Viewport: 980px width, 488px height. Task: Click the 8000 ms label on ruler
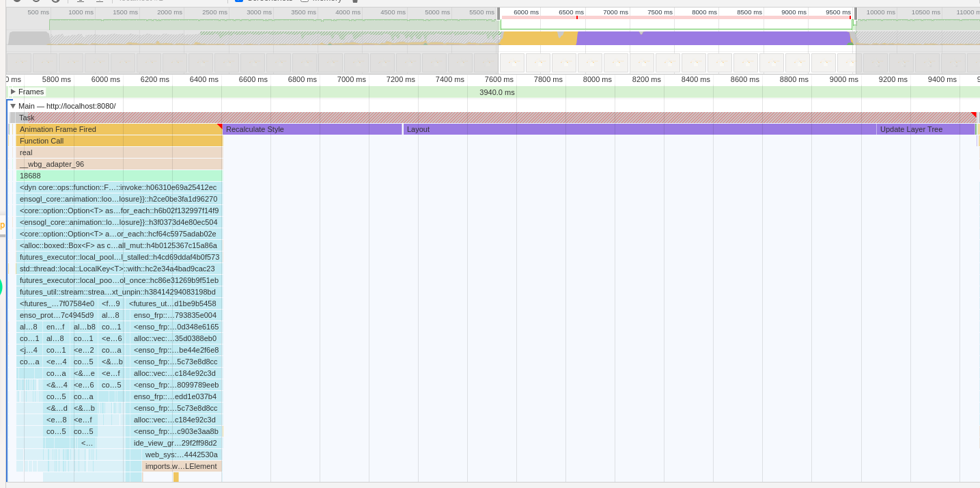pos(598,79)
